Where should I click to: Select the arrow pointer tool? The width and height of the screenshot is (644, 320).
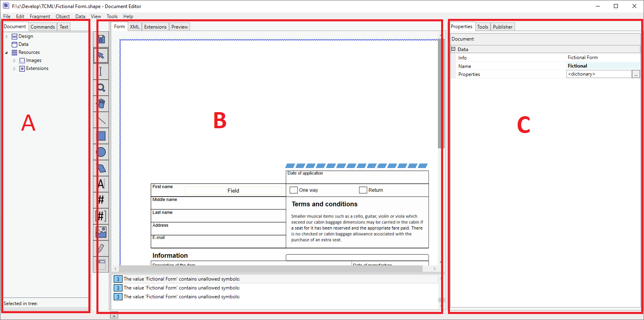tap(101, 55)
